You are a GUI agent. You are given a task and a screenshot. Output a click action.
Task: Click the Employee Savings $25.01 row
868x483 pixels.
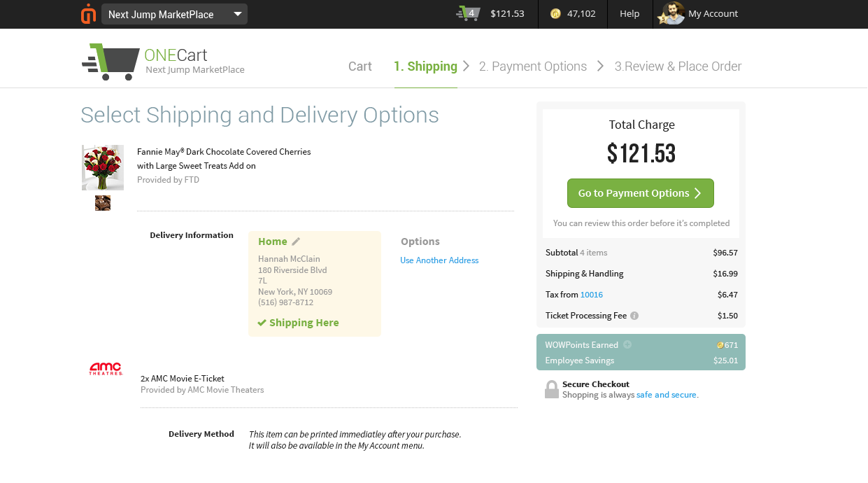[641, 360]
